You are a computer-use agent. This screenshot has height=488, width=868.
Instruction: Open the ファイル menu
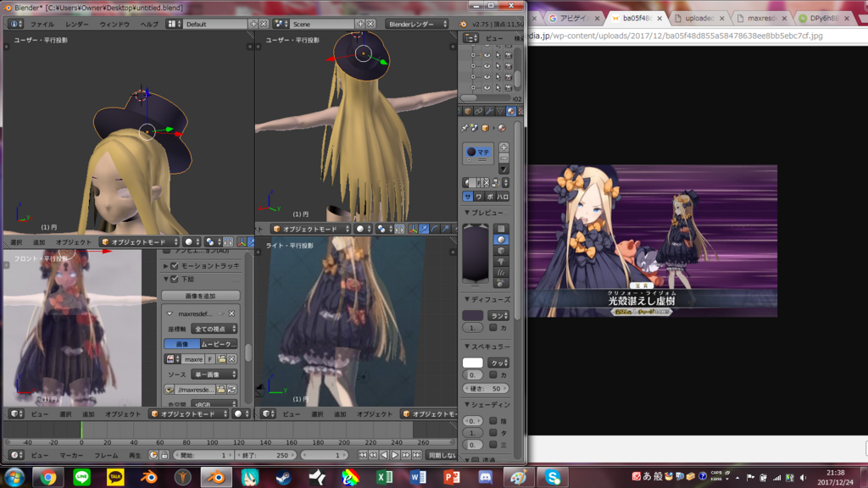coord(42,25)
